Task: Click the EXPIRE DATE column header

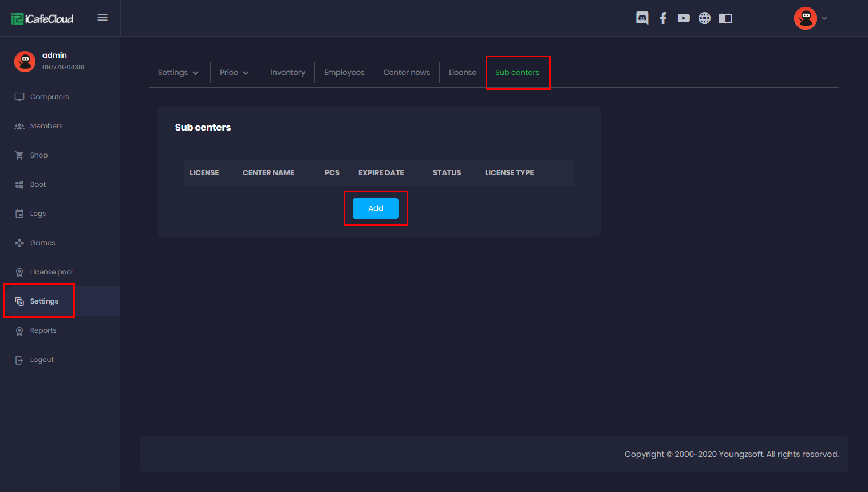Action: point(381,173)
